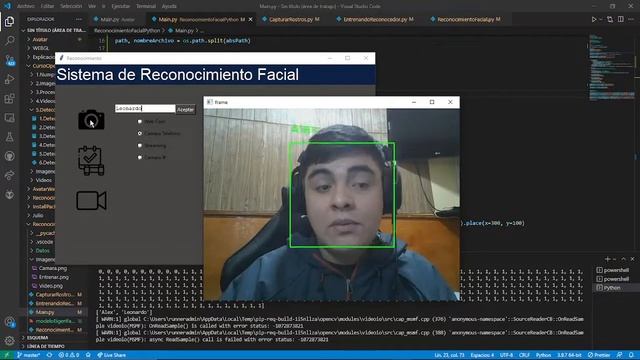Expand the ESQUEMA section
This screenshot has height=360, width=640.
click(37, 338)
